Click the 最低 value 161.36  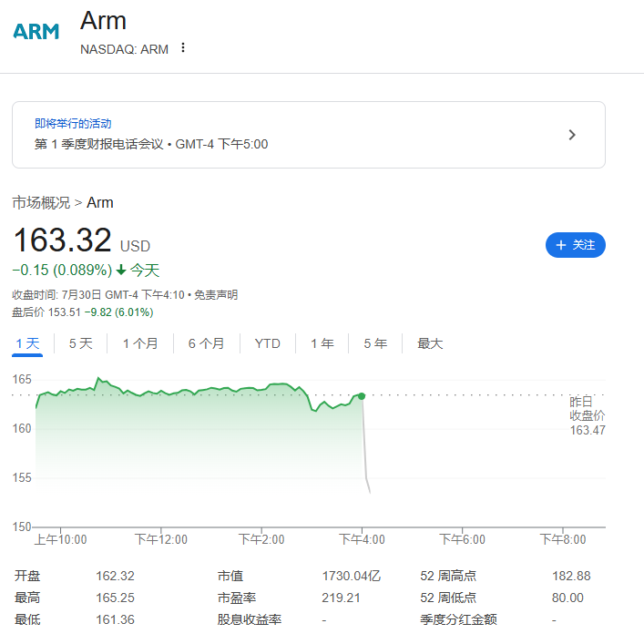(x=115, y=619)
